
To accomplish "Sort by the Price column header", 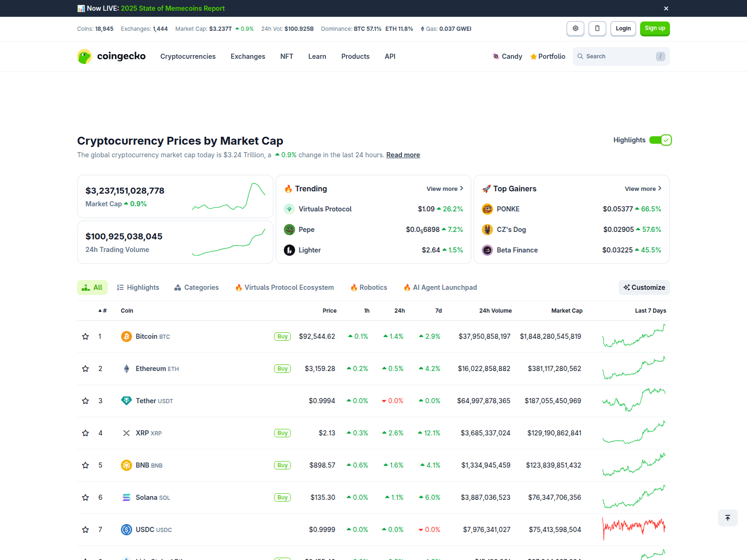I will pyautogui.click(x=330, y=311).
